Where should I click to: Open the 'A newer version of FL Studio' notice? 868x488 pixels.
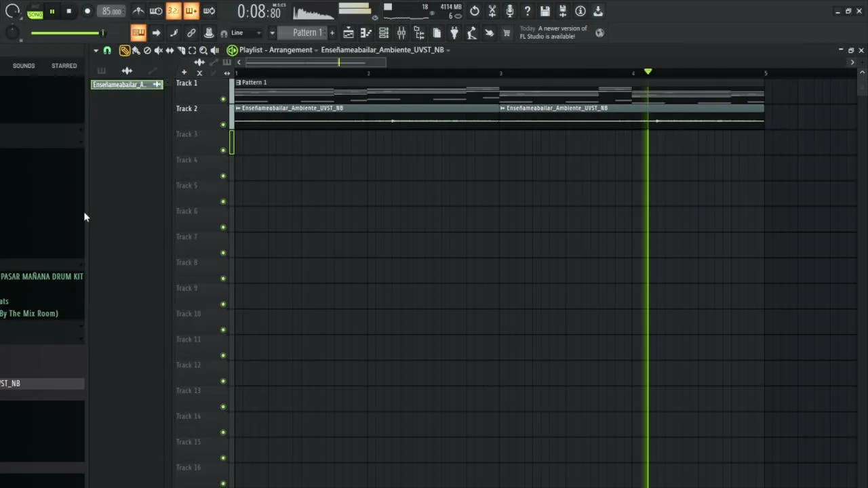tap(553, 33)
